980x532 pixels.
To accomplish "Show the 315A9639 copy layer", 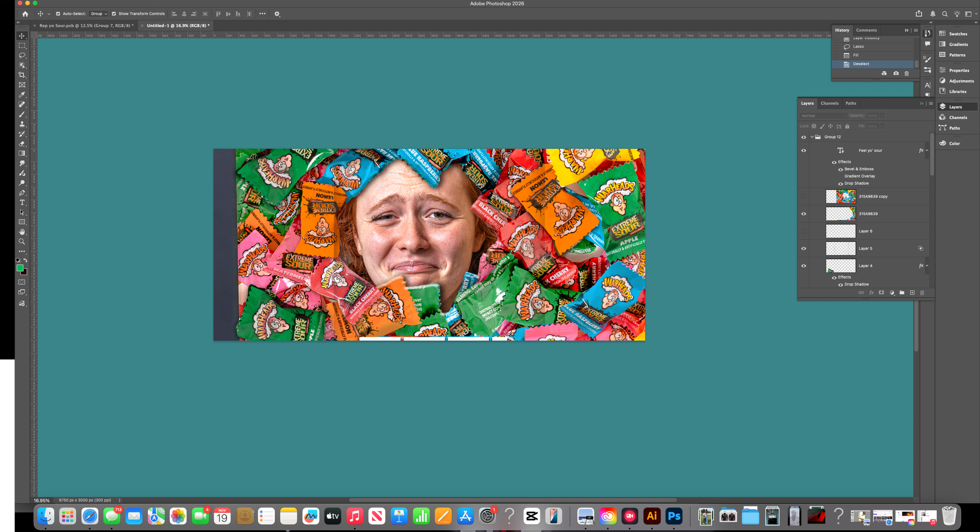I will point(804,197).
